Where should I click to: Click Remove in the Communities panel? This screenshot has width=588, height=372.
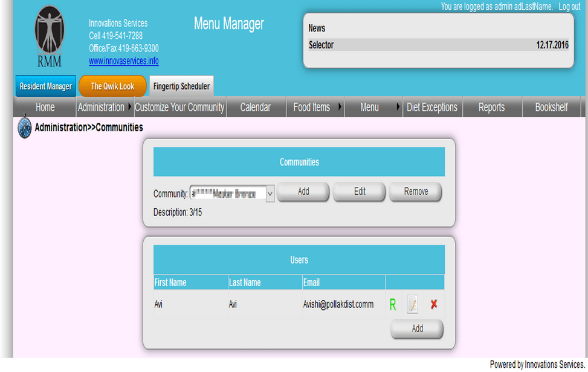pos(415,192)
